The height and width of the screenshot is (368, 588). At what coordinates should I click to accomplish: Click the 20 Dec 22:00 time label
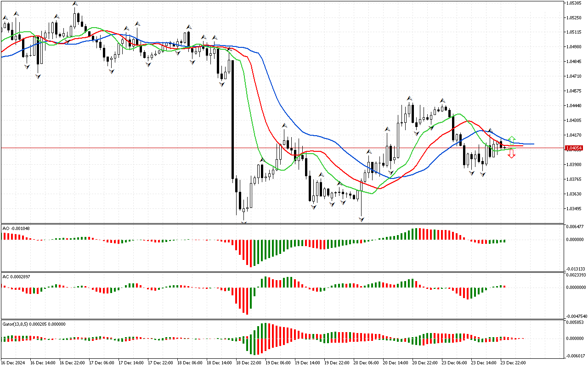[425, 363]
